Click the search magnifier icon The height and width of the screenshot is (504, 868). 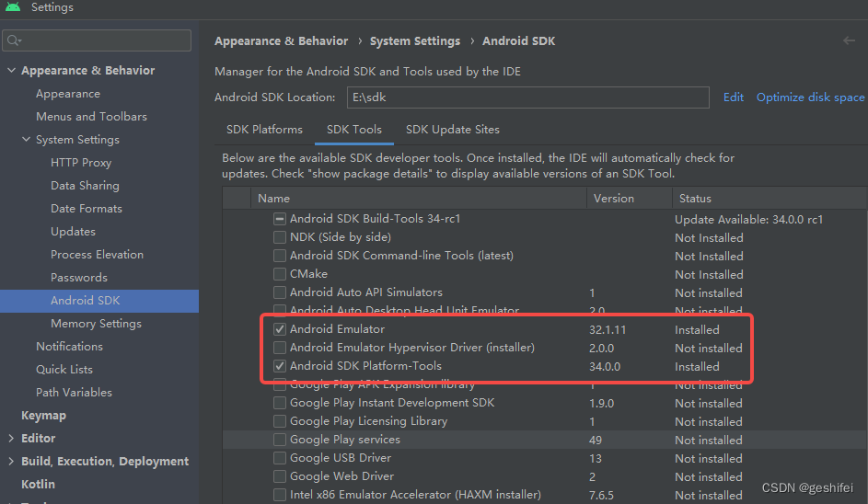[14, 40]
